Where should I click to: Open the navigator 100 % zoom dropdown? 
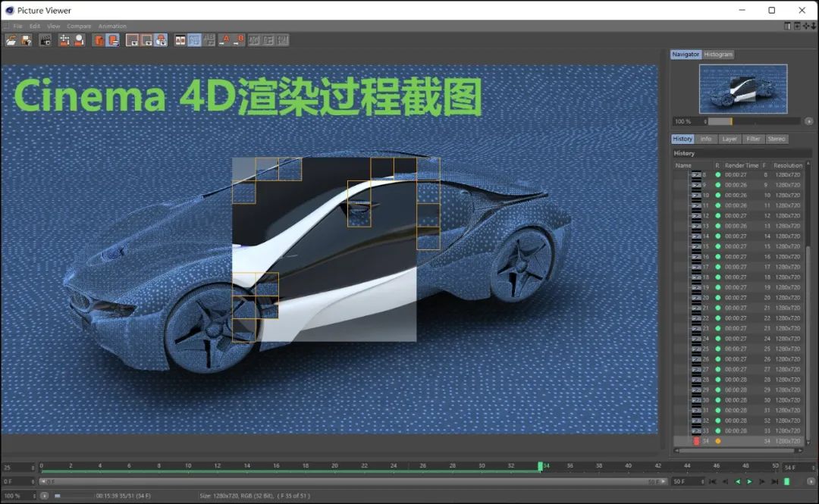[x=705, y=121]
